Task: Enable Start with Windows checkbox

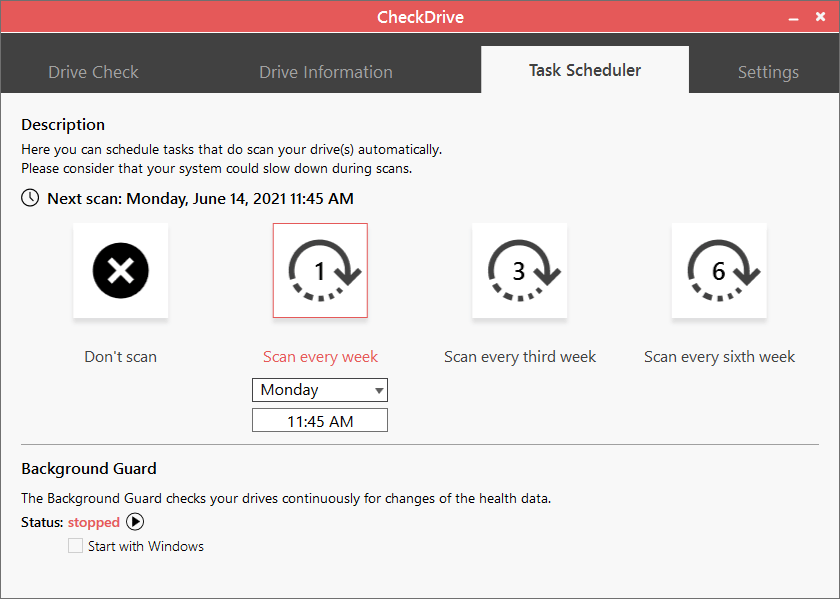Action: 75,546
